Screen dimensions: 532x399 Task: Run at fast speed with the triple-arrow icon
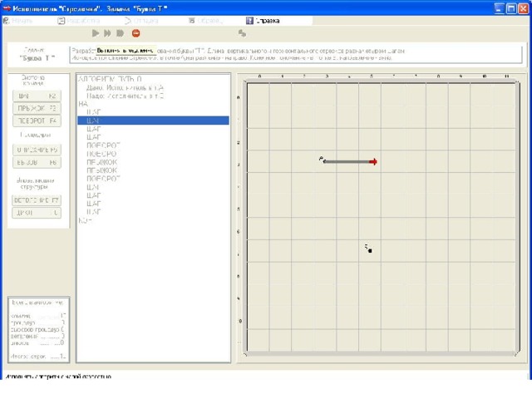coord(120,33)
